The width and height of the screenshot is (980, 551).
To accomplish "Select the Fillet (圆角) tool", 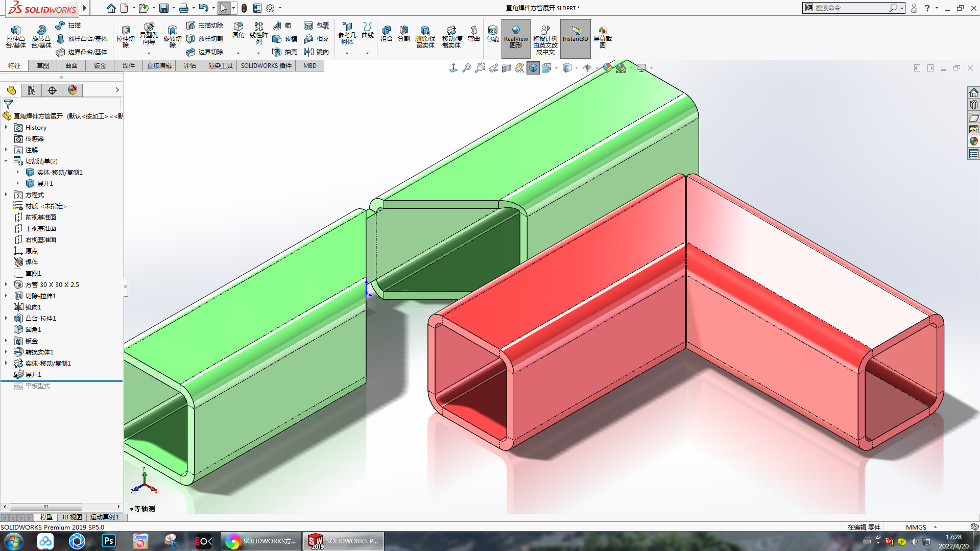I will click(238, 30).
